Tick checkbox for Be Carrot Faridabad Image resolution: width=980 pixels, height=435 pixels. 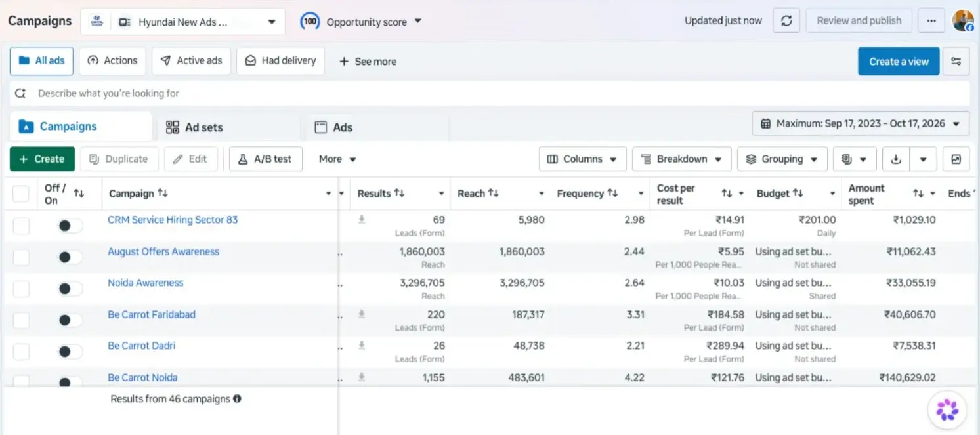[21, 320]
